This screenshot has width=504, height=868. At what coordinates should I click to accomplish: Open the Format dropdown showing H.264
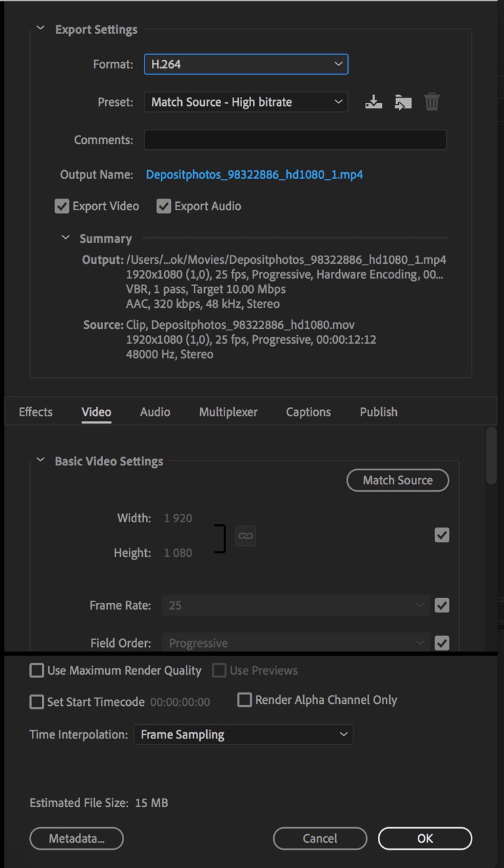click(246, 64)
